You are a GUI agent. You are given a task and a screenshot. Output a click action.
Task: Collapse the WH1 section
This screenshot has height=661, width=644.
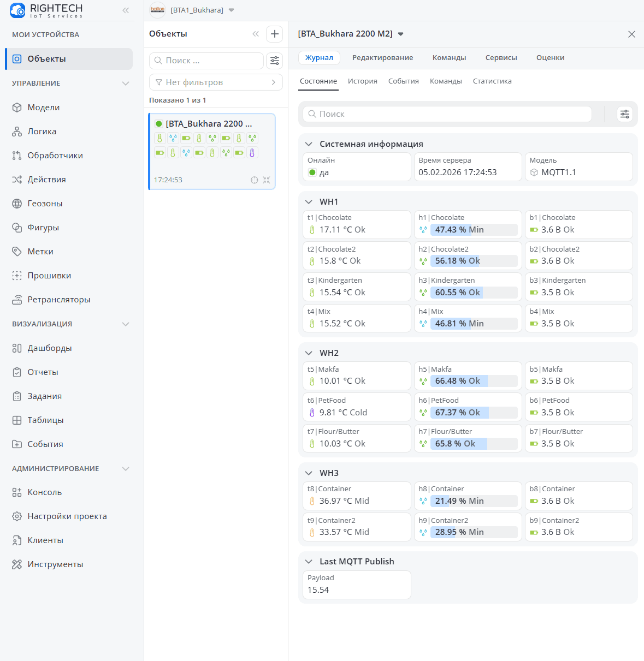[309, 202]
